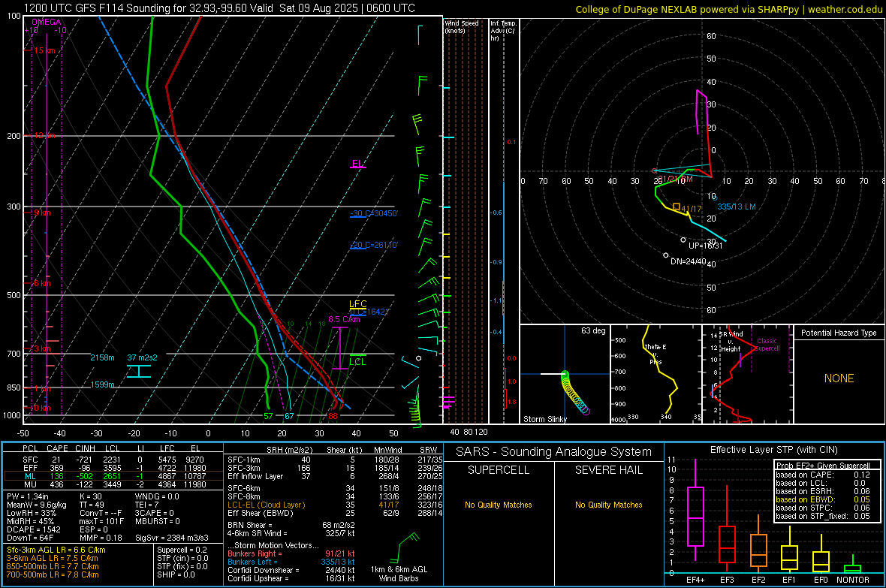Click the College of DuPage NEXLAB weather.cod.edu credit

coord(728,9)
